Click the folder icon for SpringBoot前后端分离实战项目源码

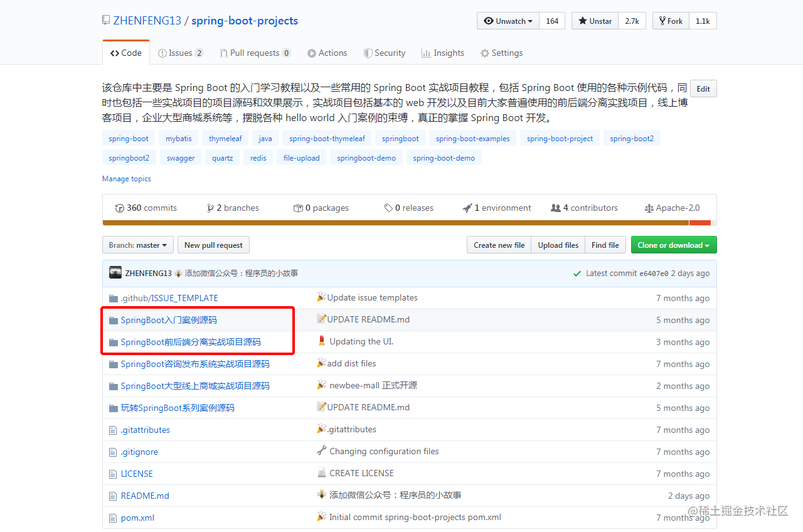(x=114, y=342)
